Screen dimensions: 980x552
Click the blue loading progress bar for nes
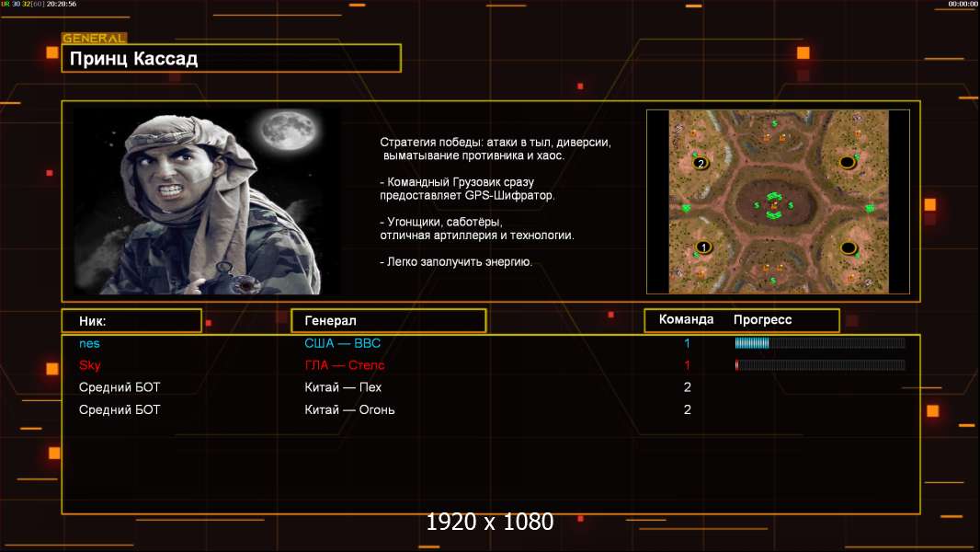pyautogui.click(x=820, y=342)
